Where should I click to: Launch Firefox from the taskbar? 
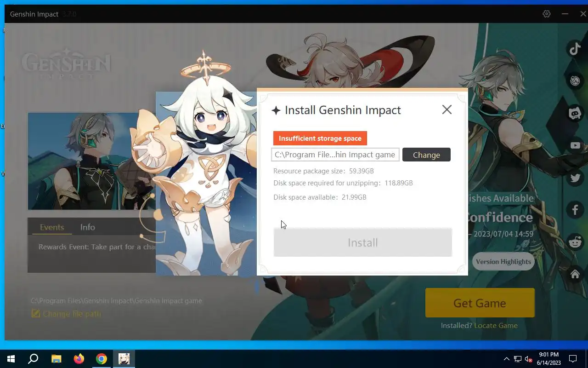79,359
